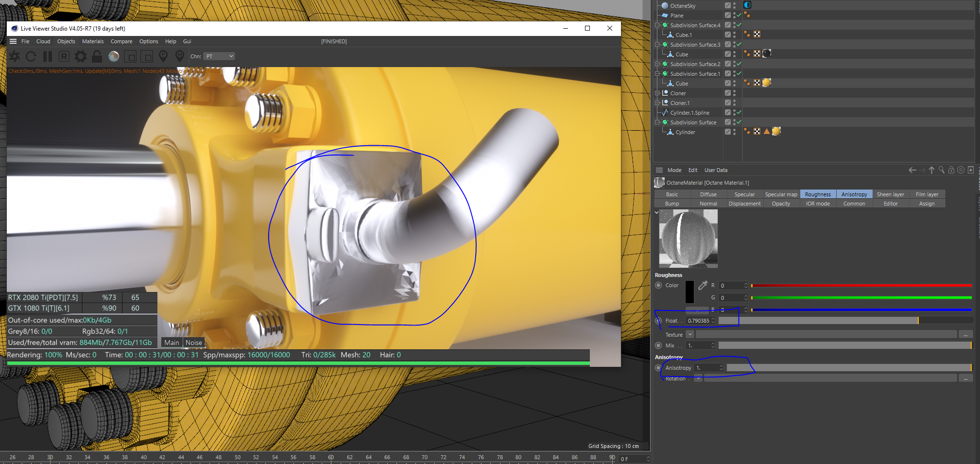Toggle the camera lock padlock icon
Image resolution: width=980 pixels, height=464 pixels.
point(97,56)
